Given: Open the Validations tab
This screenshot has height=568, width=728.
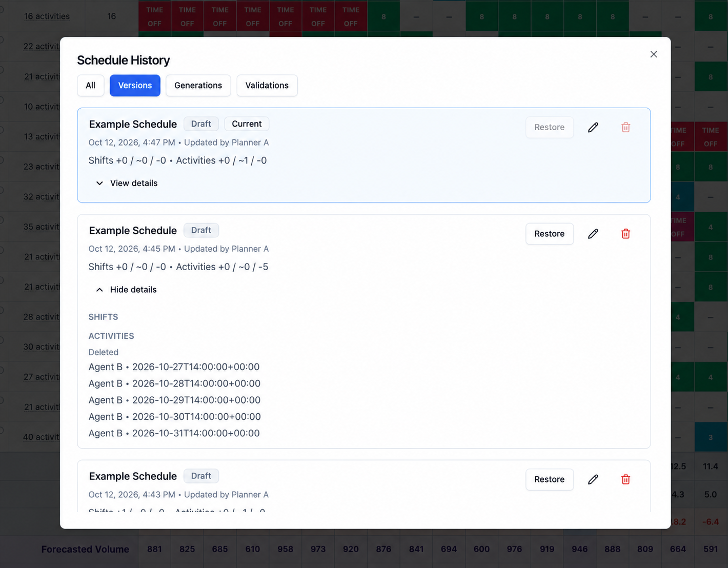Looking at the screenshot, I should (267, 86).
